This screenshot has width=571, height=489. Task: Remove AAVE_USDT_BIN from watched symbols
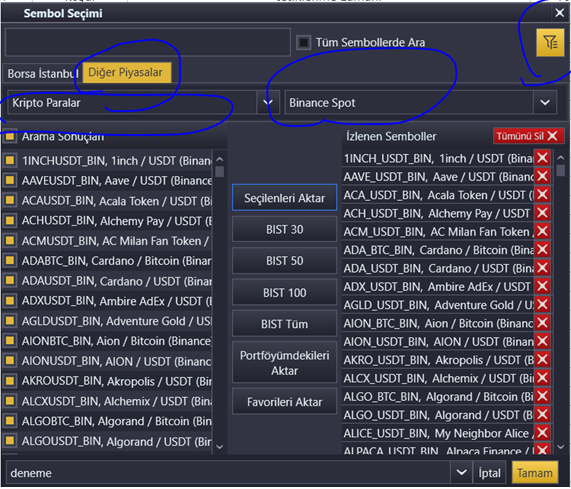[x=542, y=176]
